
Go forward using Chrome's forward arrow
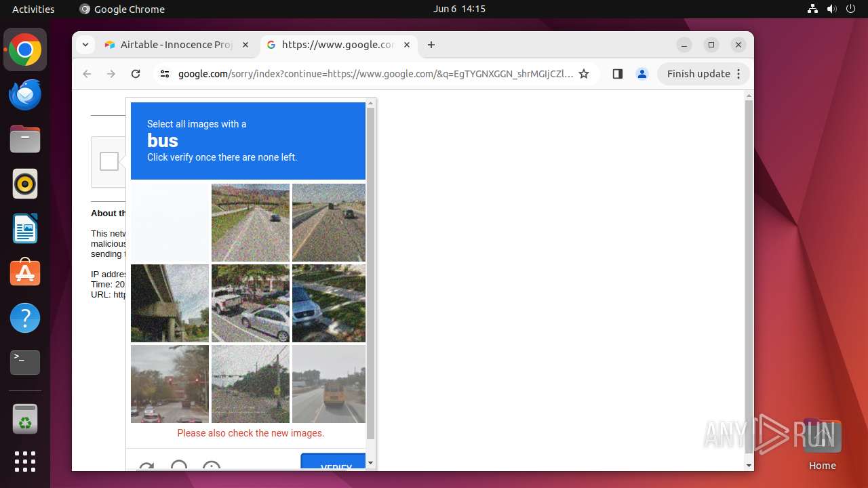point(111,74)
